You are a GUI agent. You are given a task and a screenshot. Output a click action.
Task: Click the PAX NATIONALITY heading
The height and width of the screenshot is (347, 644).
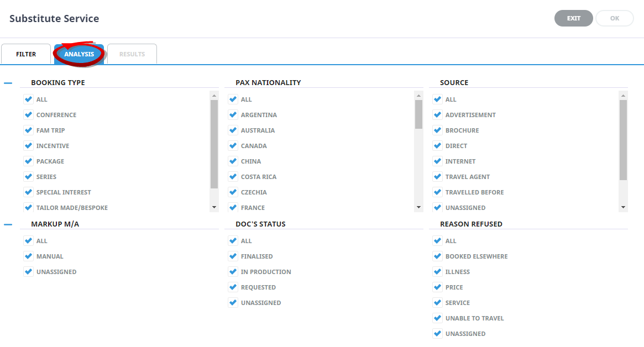pyautogui.click(x=268, y=82)
